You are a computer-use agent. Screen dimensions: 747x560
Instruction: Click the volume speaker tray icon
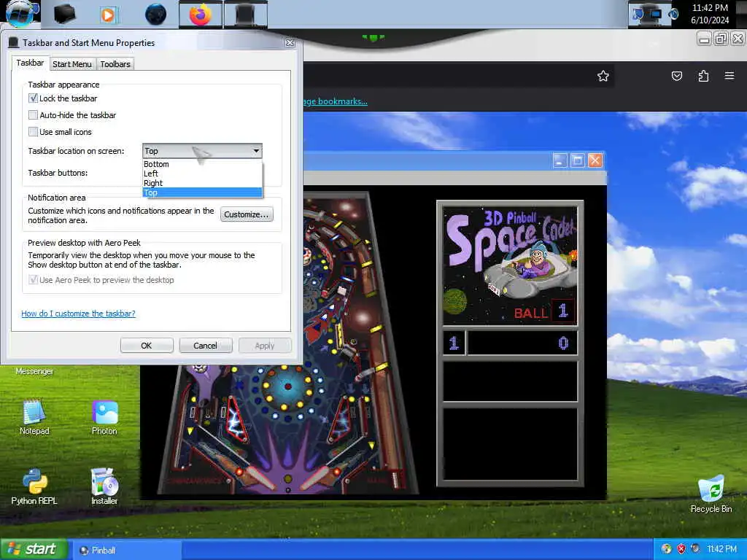[673, 15]
